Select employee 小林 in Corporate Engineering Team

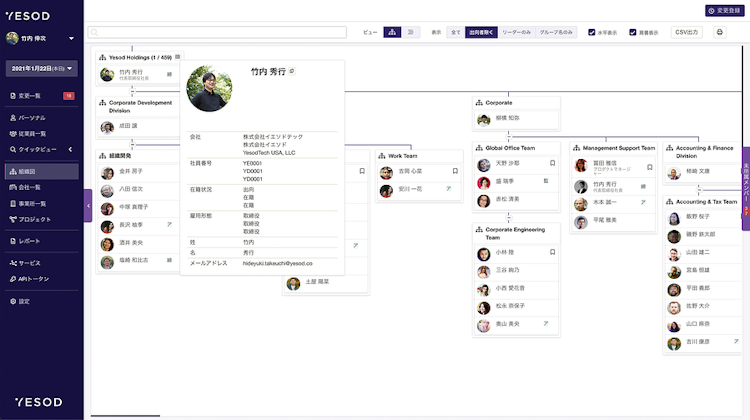click(516, 252)
